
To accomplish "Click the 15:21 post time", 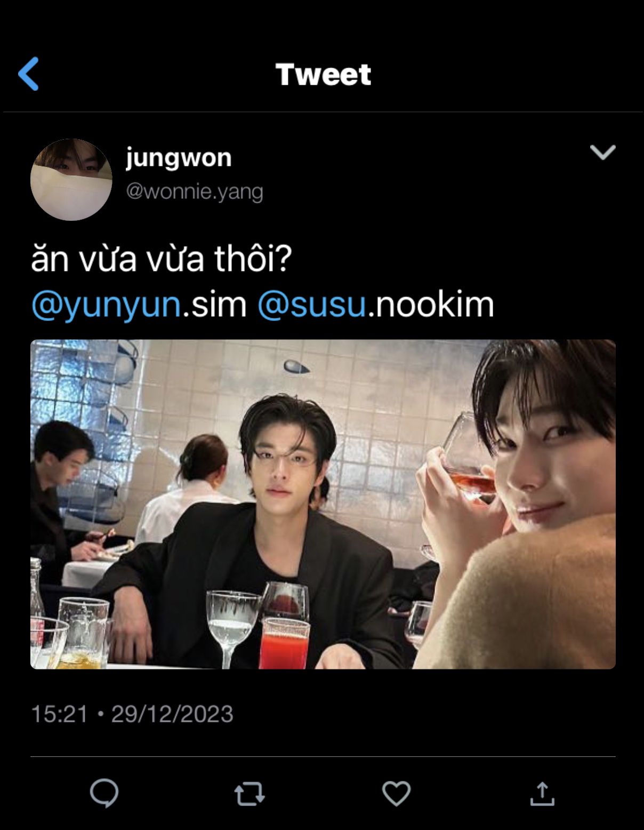I will (x=59, y=714).
